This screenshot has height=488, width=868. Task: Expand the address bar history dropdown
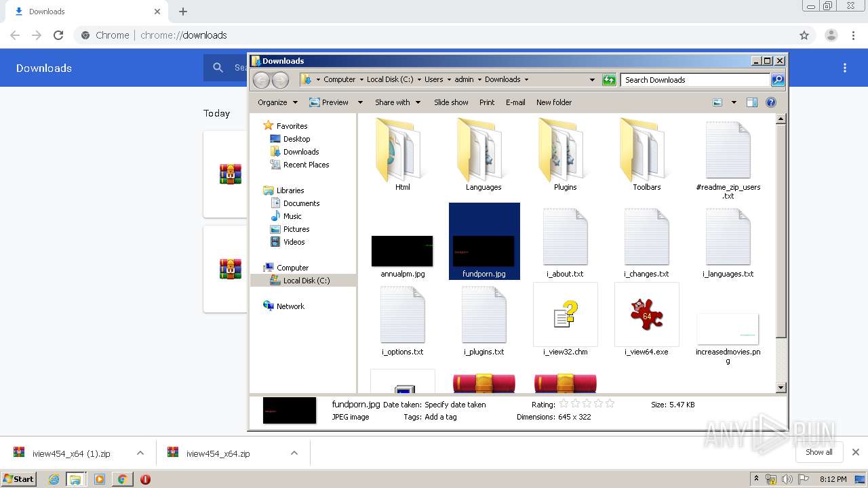click(x=592, y=80)
